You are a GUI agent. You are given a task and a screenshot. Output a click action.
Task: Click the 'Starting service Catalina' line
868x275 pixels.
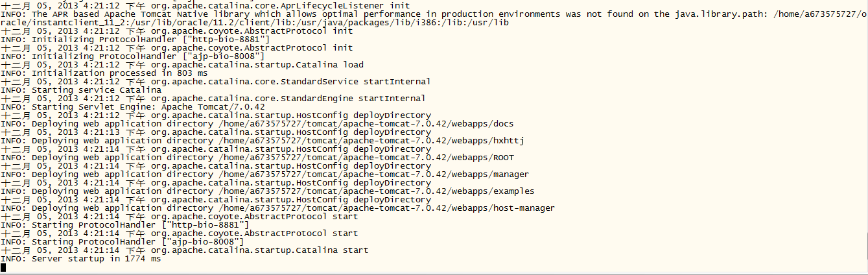click(96, 90)
